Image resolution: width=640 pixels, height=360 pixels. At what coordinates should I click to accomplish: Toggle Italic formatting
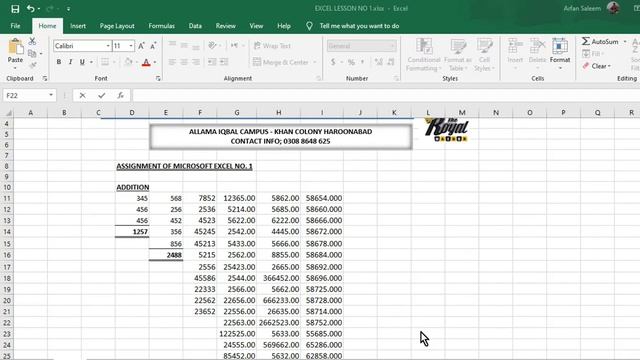click(70, 62)
